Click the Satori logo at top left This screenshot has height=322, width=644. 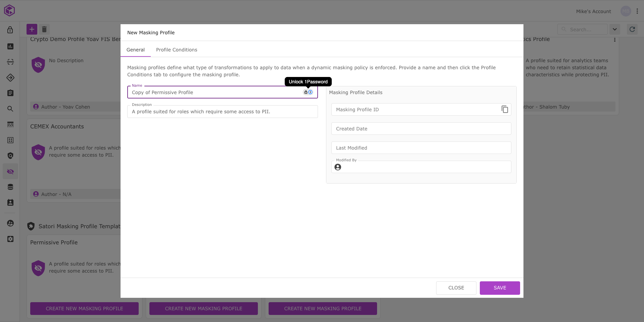(9, 10)
